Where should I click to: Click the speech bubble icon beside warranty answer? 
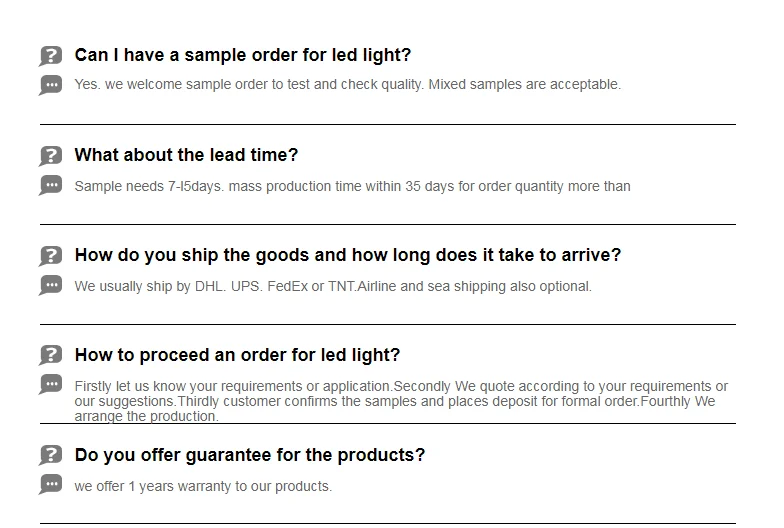point(51,485)
